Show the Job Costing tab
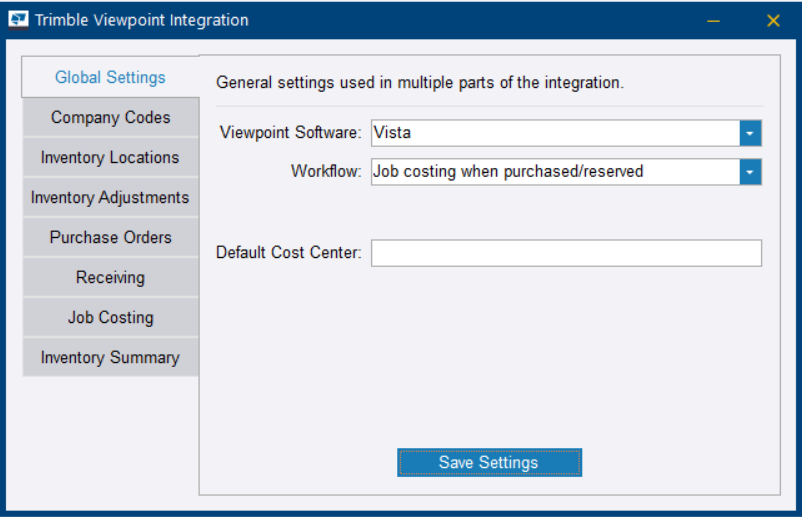 (110, 317)
